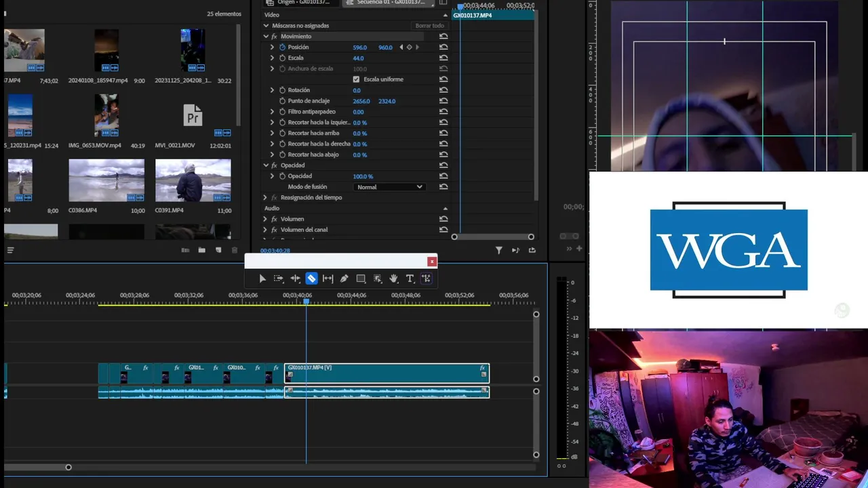868x488 pixels.
Task: Click the play-audio-only icon beside the funnel
Action: tap(515, 250)
